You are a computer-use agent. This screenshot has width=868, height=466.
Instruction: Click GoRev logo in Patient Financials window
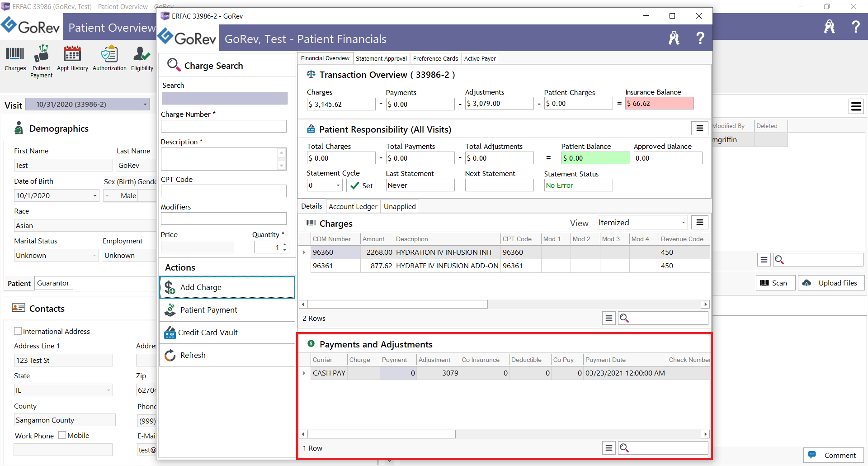(x=188, y=37)
